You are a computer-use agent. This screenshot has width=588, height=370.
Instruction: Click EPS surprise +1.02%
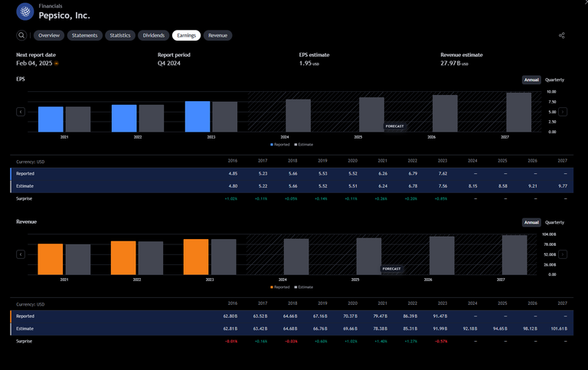point(231,198)
